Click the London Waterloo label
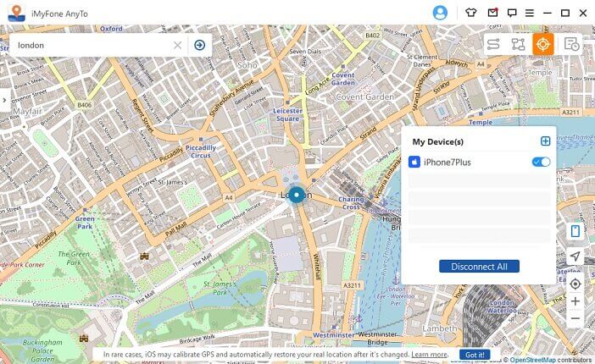 coord(502,306)
